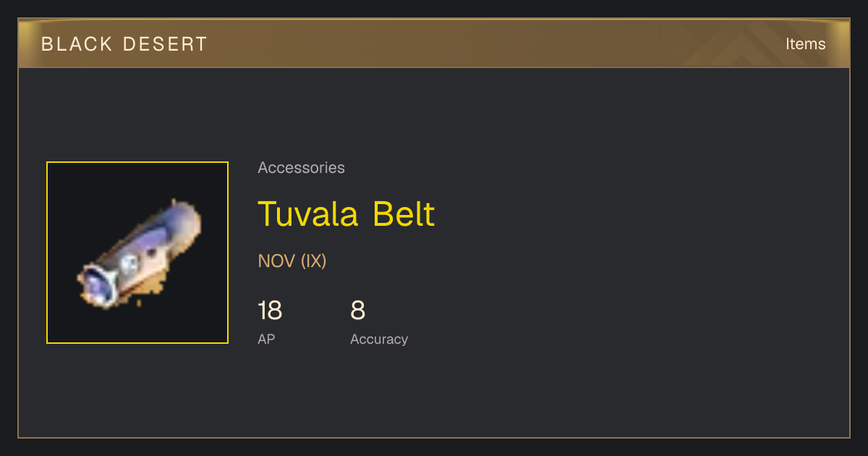
Task: Click the roman numeral IX in parentheses
Action: click(x=313, y=261)
